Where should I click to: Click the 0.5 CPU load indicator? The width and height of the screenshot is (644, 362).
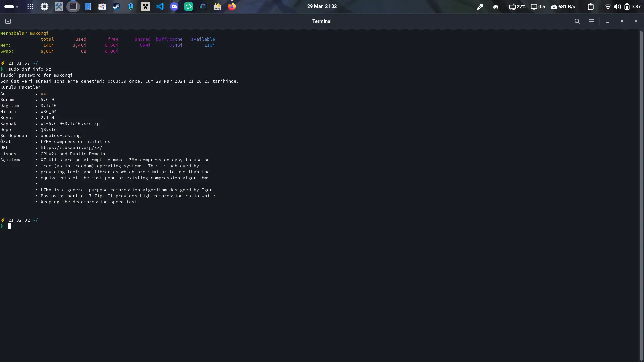[x=538, y=7]
